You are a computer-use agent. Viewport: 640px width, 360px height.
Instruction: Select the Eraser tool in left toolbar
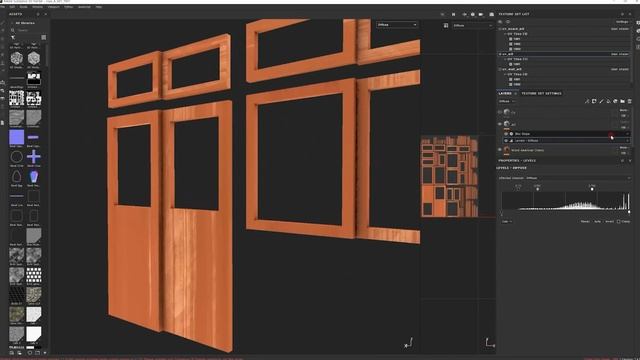coord(3,31)
